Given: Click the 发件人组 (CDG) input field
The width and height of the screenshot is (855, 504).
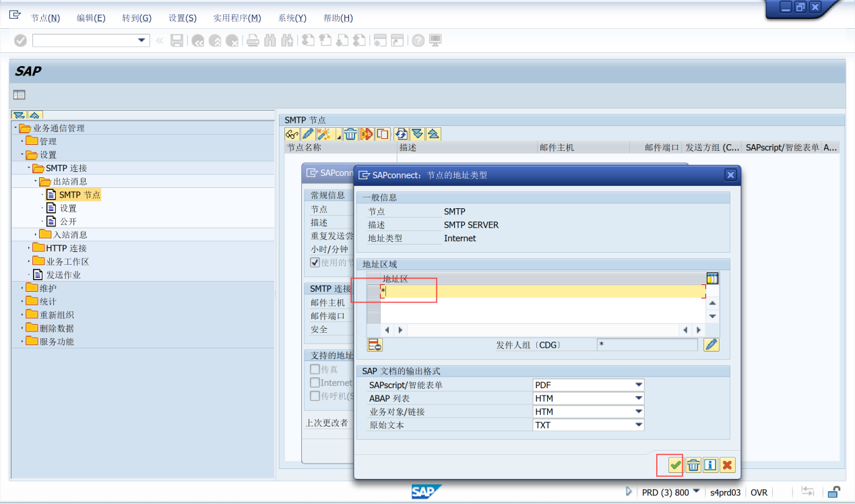Looking at the screenshot, I should pos(647,345).
